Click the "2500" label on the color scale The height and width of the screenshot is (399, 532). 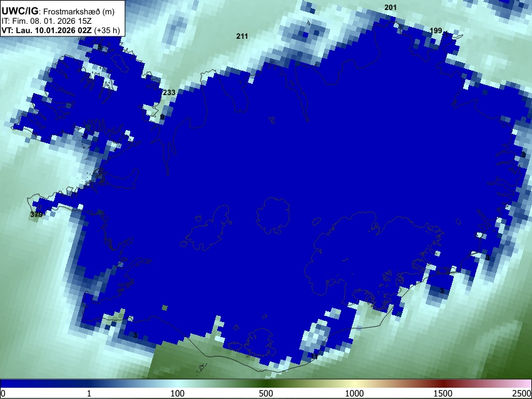click(x=522, y=393)
